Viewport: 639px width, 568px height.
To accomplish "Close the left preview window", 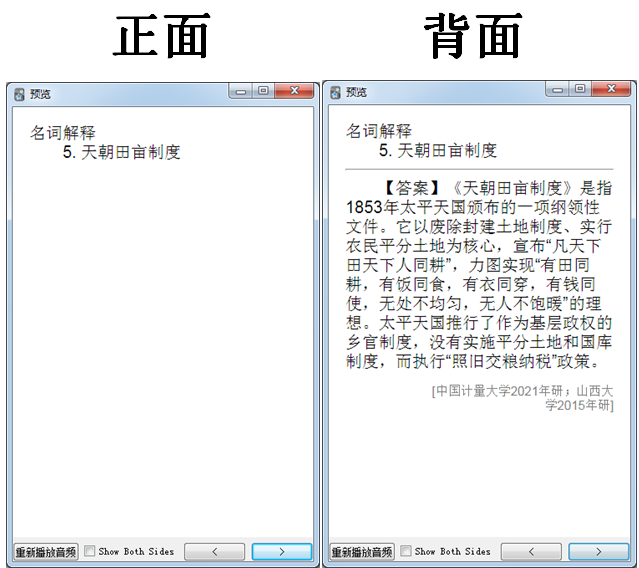I will tap(294, 91).
